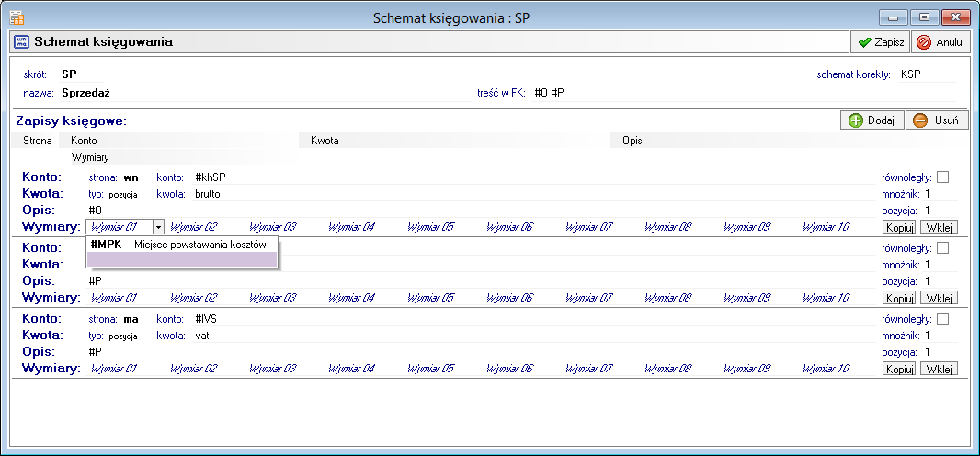
Task: Click the Konto column header
Action: point(85,142)
